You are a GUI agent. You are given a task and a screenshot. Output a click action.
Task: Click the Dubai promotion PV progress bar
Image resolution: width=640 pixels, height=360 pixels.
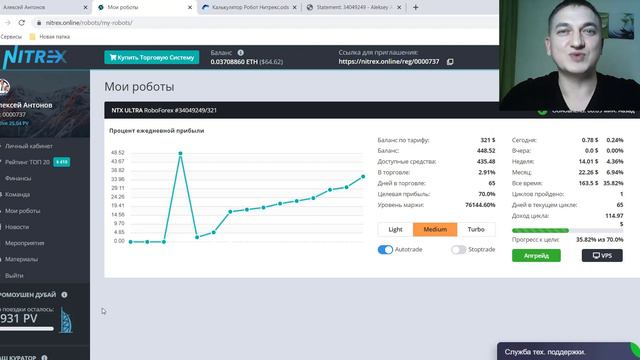(x=27, y=328)
